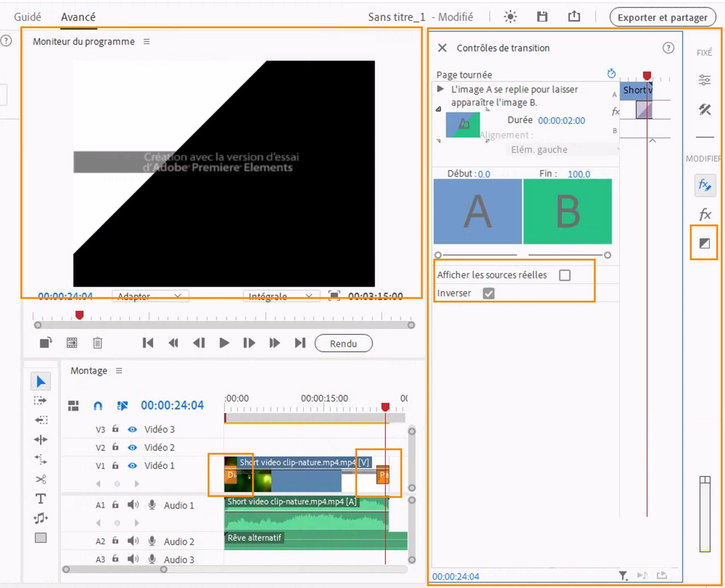Click the Début value 0.0

pos(484,174)
